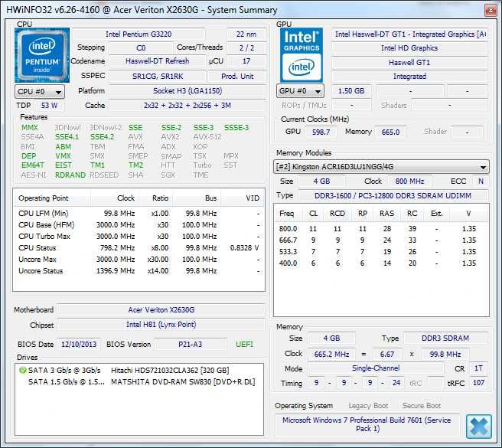Viewport: 502px width, 448px height.
Task: Click the Operating Point column header
Action: click(51, 198)
